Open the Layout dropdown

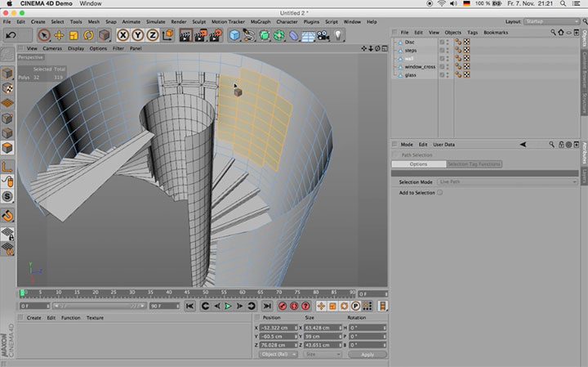[x=551, y=21]
